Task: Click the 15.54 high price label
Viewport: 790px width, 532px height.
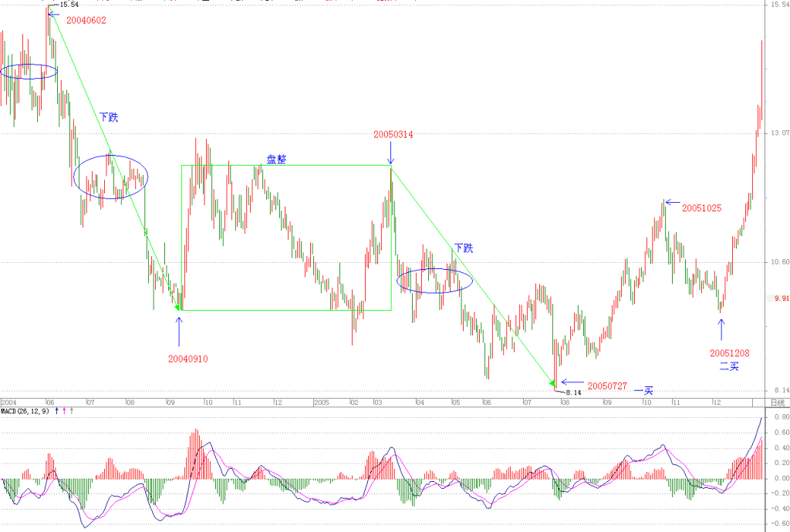Action: pyautogui.click(x=69, y=5)
